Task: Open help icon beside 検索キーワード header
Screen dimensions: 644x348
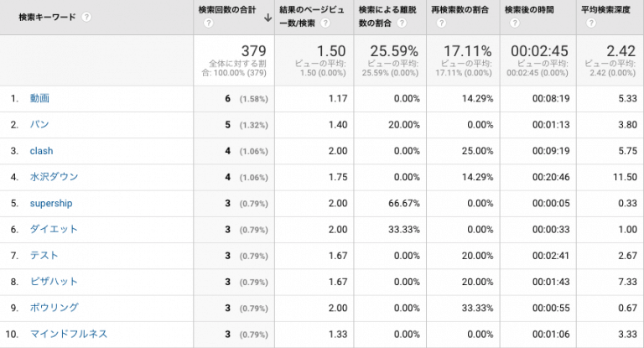Action: tap(86, 18)
